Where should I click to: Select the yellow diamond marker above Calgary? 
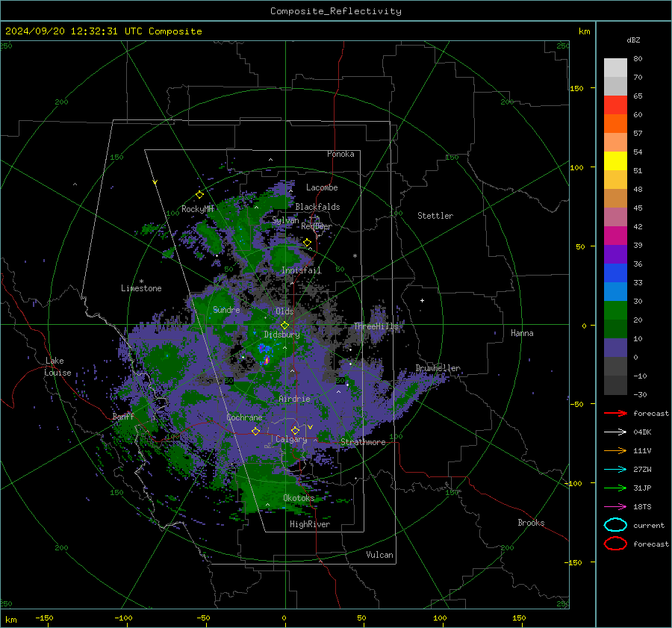pos(295,430)
